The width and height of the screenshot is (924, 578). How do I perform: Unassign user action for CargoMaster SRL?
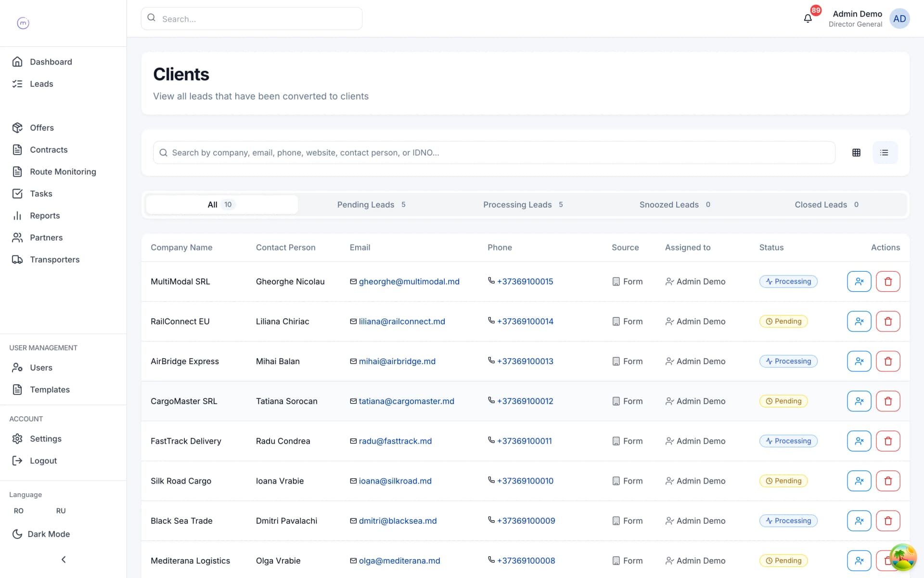pyautogui.click(x=859, y=401)
